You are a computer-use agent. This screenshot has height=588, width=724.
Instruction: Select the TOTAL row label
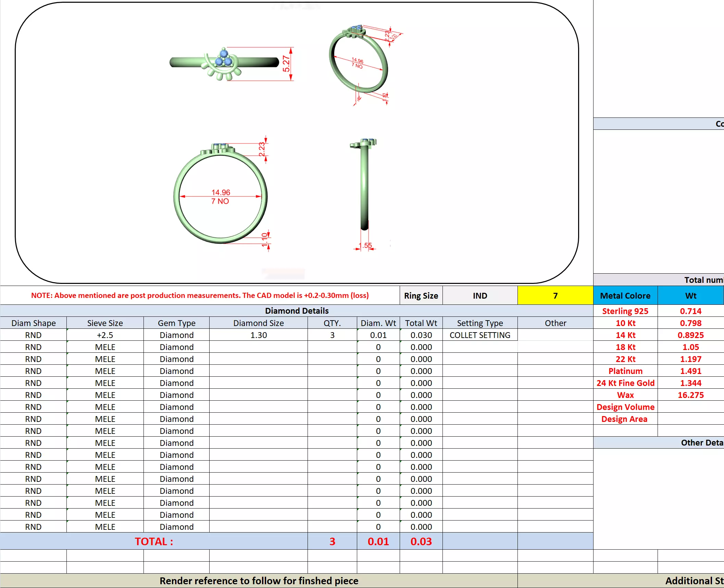(x=154, y=541)
